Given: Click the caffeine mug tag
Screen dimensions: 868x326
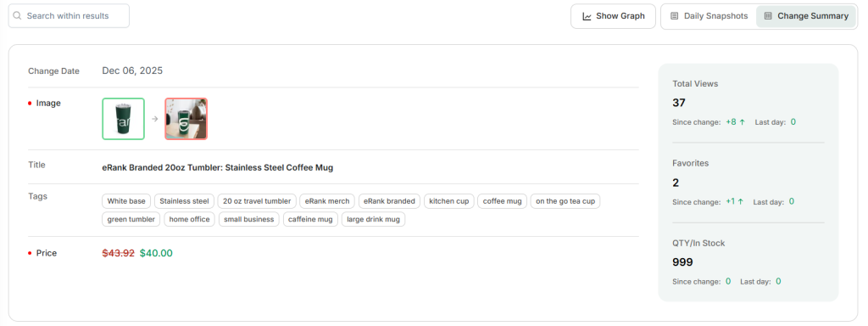Looking at the screenshot, I should (310, 219).
